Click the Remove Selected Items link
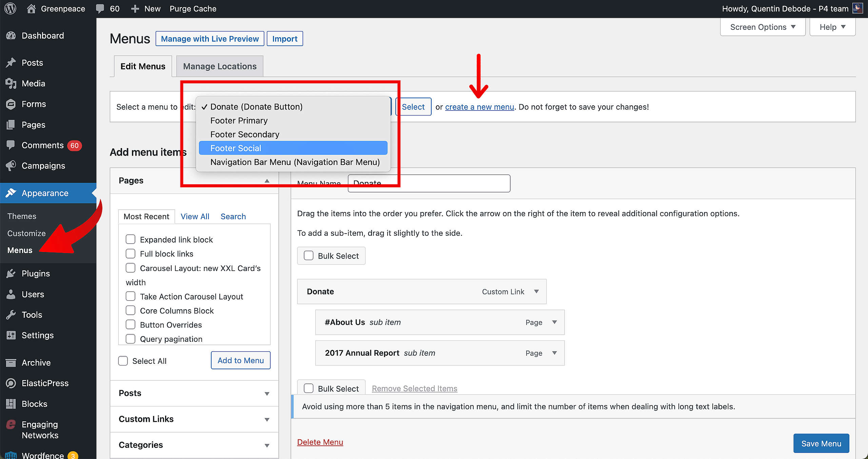The height and width of the screenshot is (459, 868). pyautogui.click(x=415, y=389)
